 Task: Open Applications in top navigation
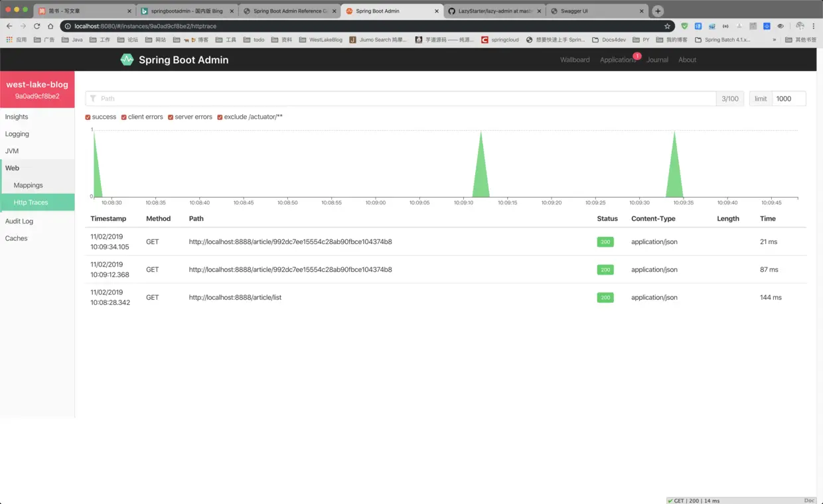click(618, 60)
